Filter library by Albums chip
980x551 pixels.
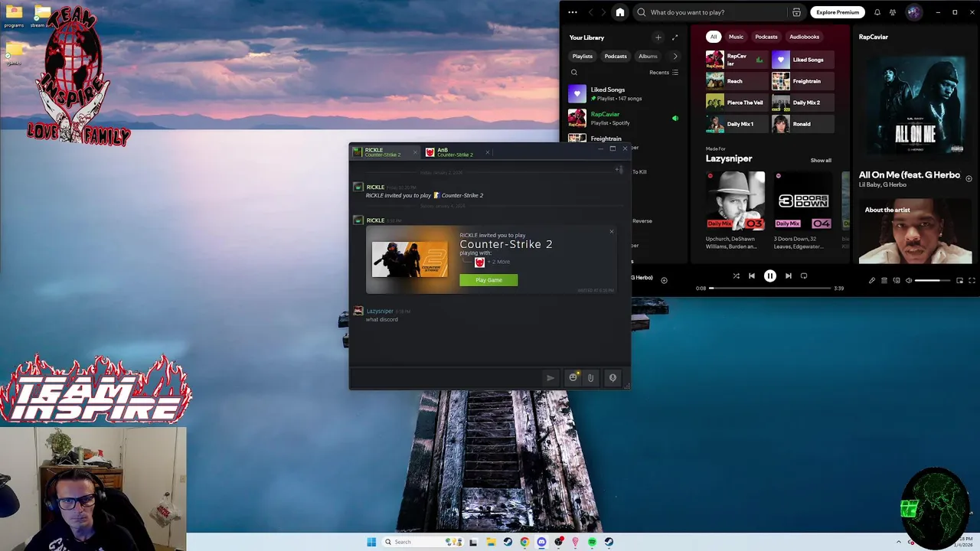pyautogui.click(x=648, y=56)
